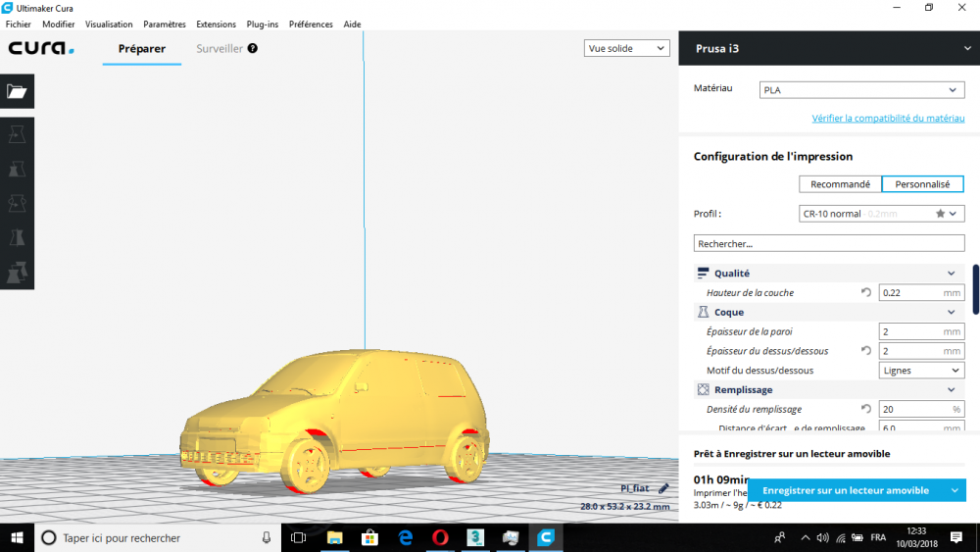The width and height of the screenshot is (980, 552).
Task: Click the Épaisseur de la paroi field
Action: pos(921,331)
